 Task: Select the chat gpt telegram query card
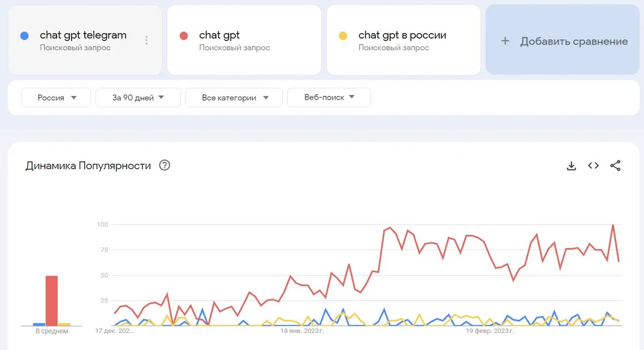(83, 40)
